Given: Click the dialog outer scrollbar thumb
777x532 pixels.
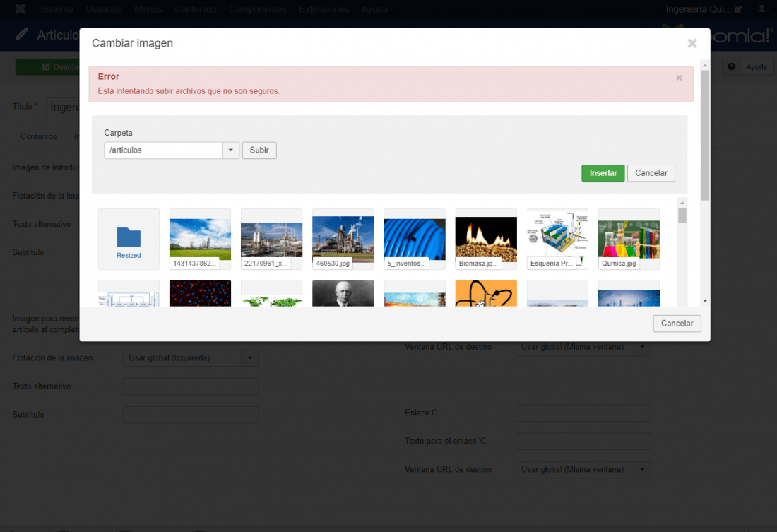Looking at the screenshot, I should tap(705, 135).
